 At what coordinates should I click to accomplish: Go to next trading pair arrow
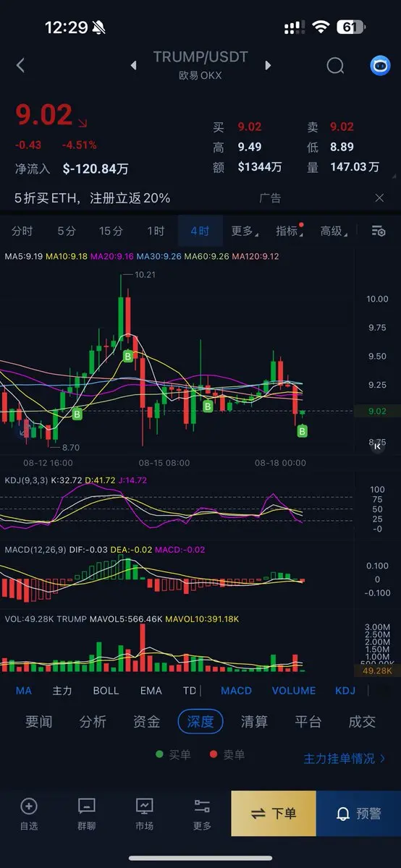268,66
